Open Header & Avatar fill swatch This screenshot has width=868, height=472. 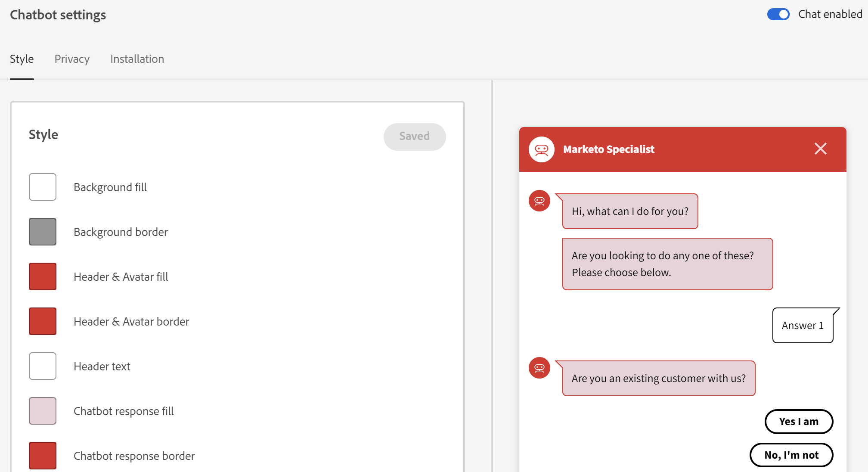coord(43,276)
